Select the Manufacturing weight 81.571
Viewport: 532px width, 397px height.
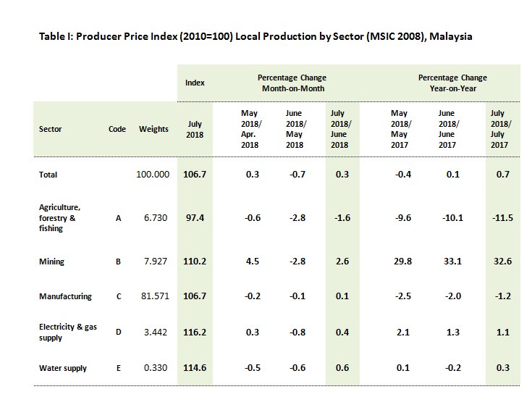(x=153, y=296)
